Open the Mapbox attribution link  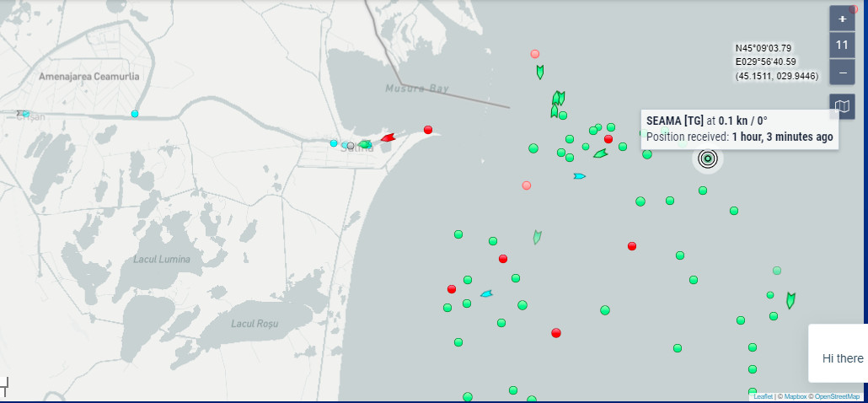click(795, 396)
